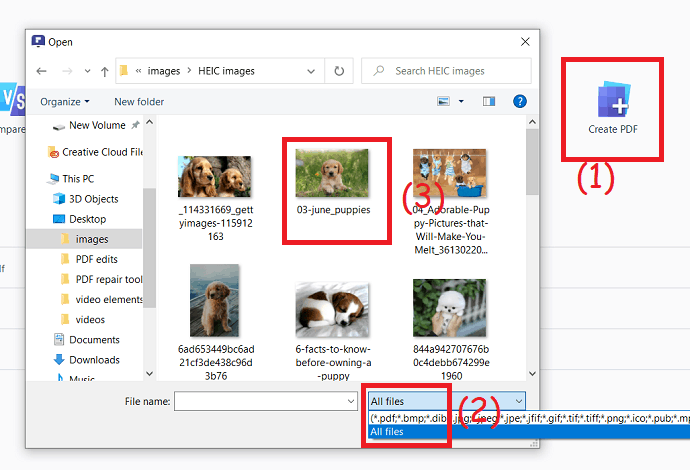Select New Volume in navigation pane
Viewport: 690px width, 470px height.
click(96, 125)
